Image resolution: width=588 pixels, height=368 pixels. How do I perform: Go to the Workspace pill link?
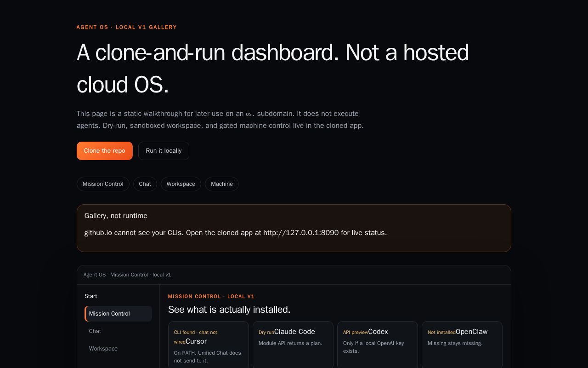(181, 184)
